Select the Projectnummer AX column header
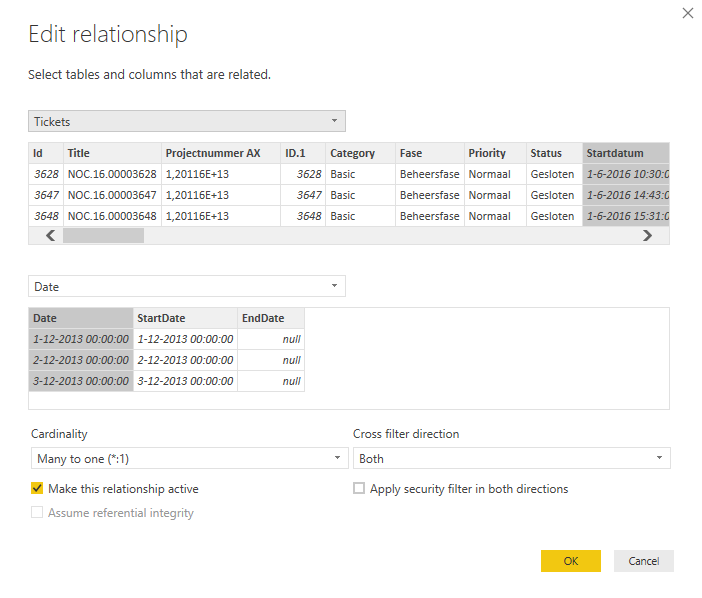702x598 pixels. click(221, 153)
